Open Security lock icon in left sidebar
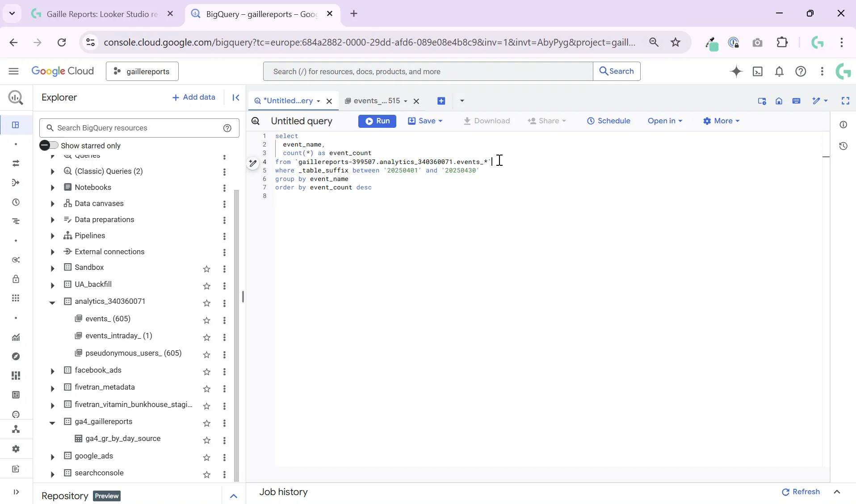856x504 pixels. [x=16, y=279]
